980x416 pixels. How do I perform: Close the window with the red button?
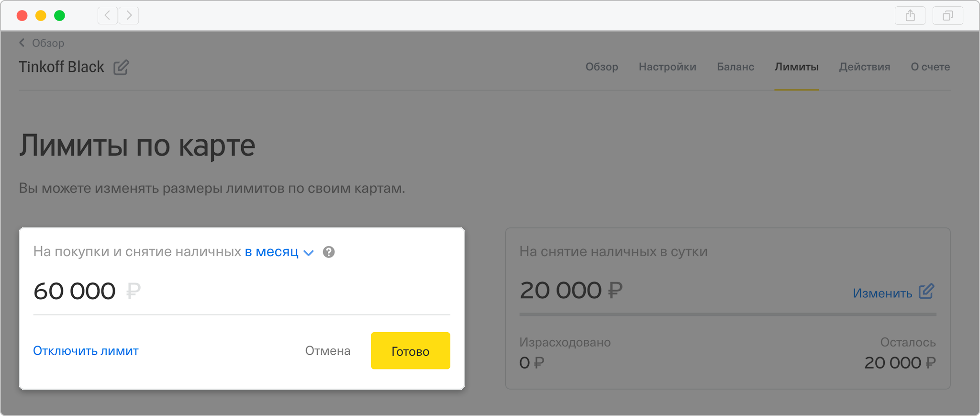point(22,16)
